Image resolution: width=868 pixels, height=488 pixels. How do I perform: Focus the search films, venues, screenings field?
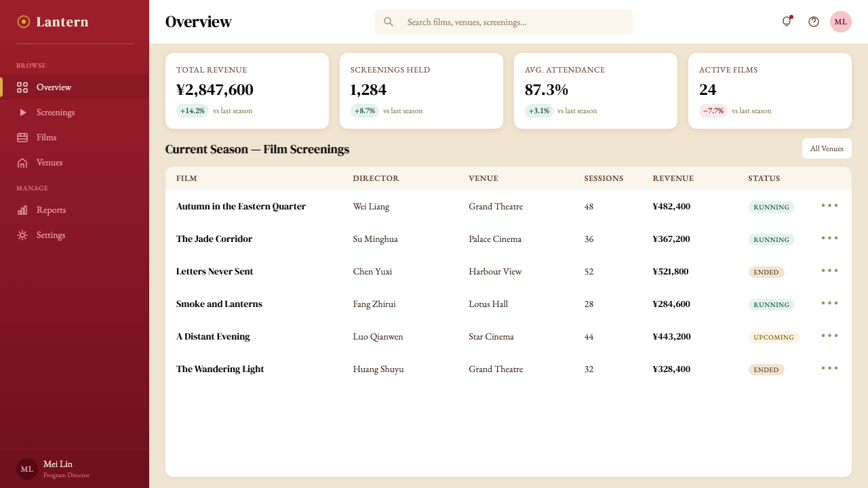[504, 22]
